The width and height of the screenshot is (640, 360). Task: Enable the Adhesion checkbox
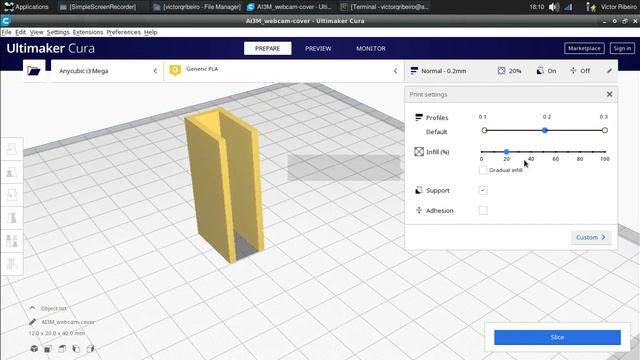(x=483, y=211)
